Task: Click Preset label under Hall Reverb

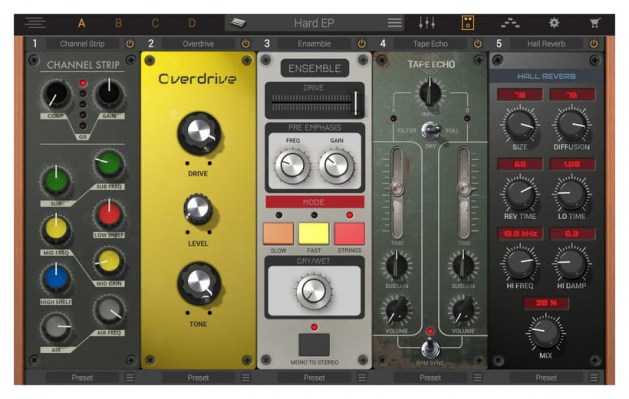Action: click(x=546, y=377)
